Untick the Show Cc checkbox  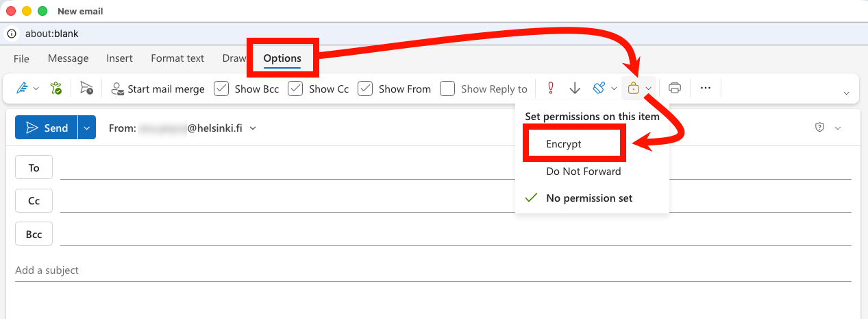click(295, 88)
